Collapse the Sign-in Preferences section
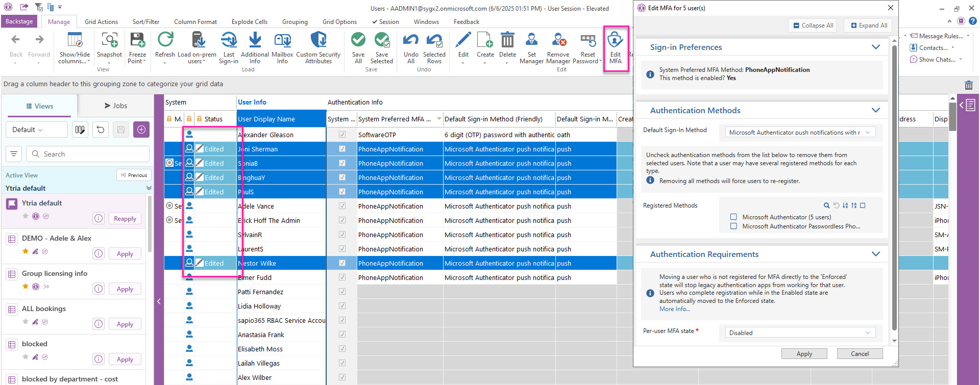980x385 pixels. tap(875, 47)
